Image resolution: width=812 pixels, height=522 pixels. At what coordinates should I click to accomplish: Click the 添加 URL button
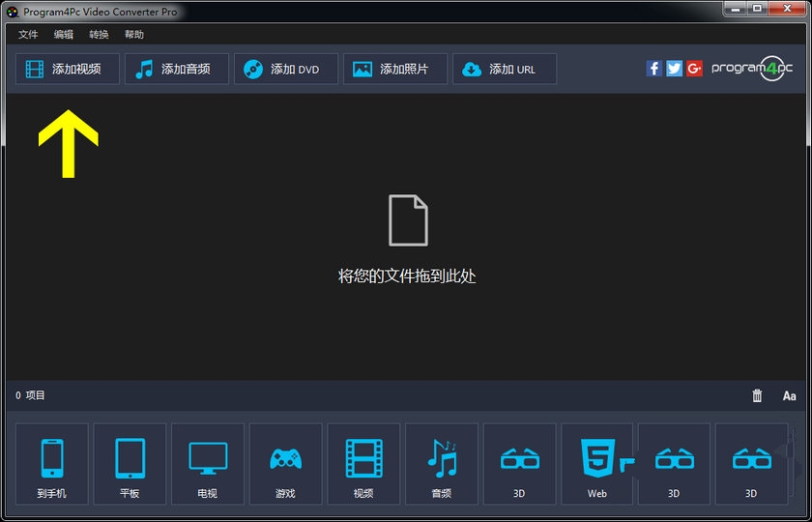pyautogui.click(x=505, y=69)
